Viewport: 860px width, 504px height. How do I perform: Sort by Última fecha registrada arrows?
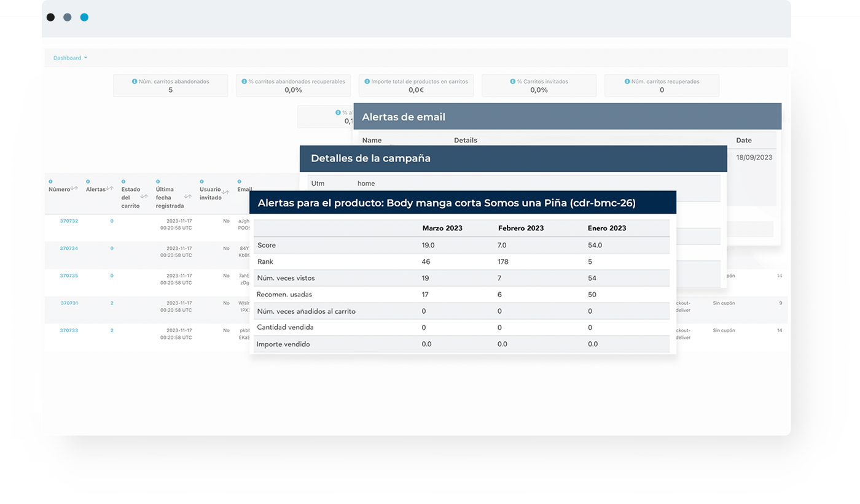tap(187, 197)
